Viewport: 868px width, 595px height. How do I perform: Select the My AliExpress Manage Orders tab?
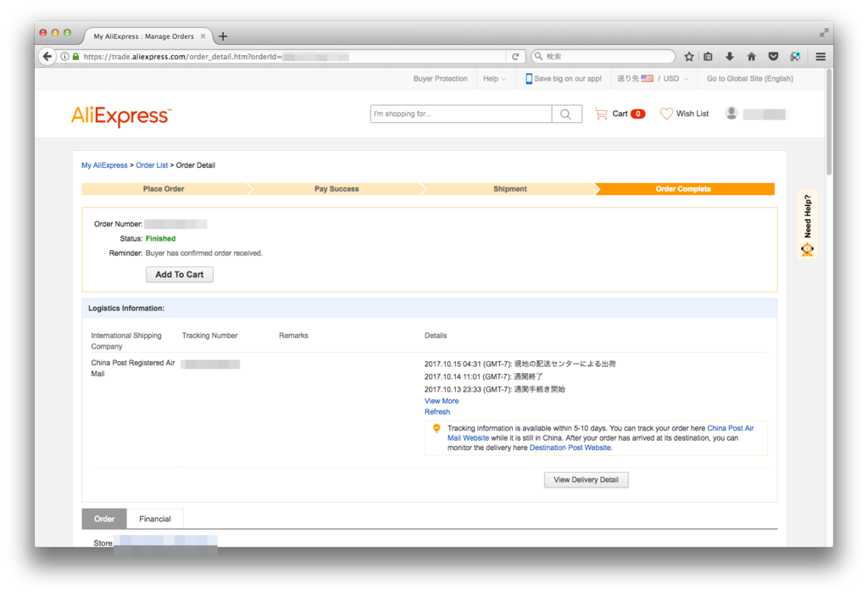tap(143, 36)
